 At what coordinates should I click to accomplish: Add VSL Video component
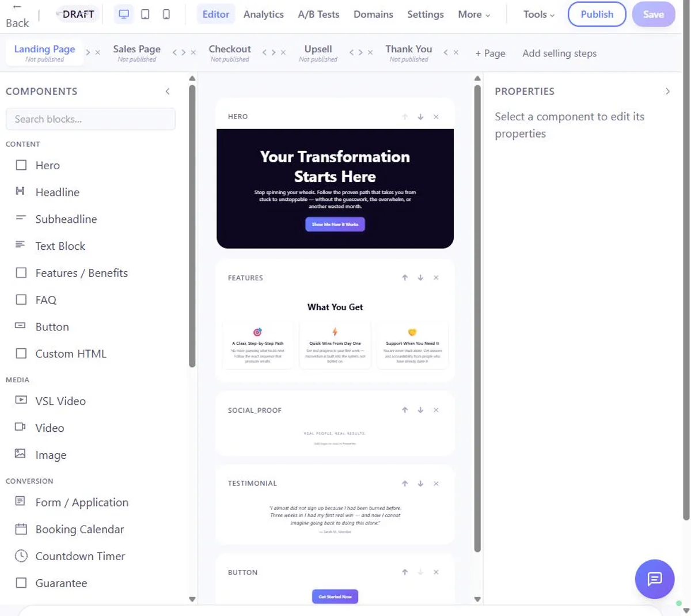[90, 401]
